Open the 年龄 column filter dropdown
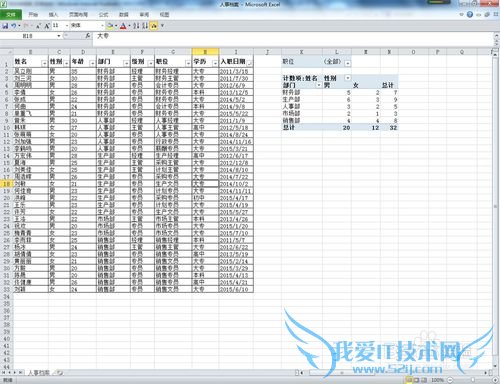This screenshot has height=384, width=500. click(x=92, y=63)
